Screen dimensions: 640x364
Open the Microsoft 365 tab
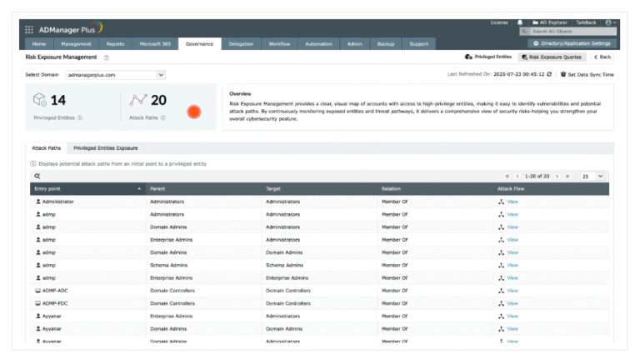point(155,43)
